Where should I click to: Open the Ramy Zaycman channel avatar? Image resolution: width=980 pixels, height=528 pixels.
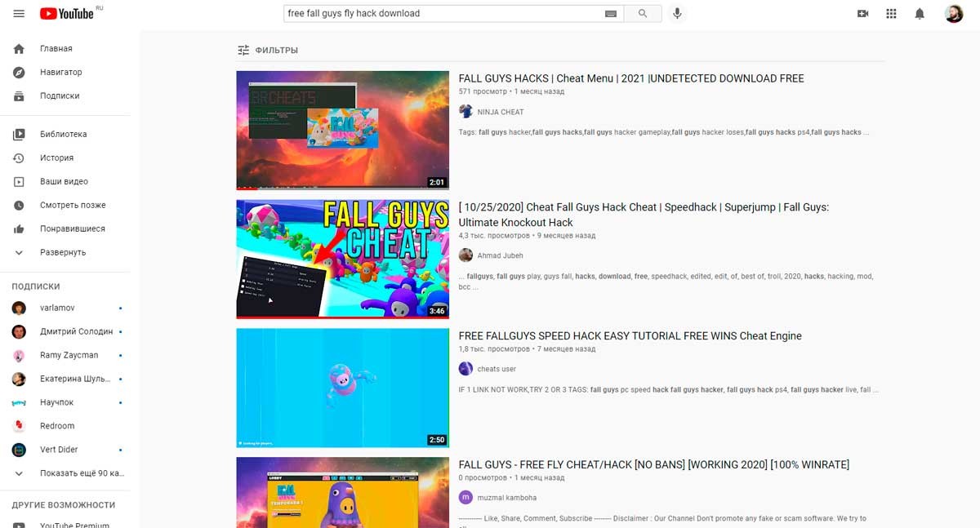(20, 355)
